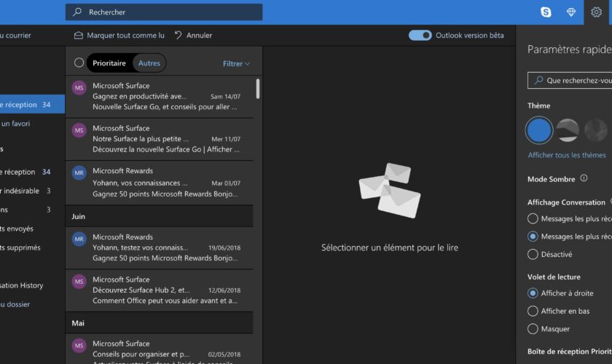Screen dimensions: 612x364
Task: Disable the Outlook version bêta toggle
Action: [420, 35]
